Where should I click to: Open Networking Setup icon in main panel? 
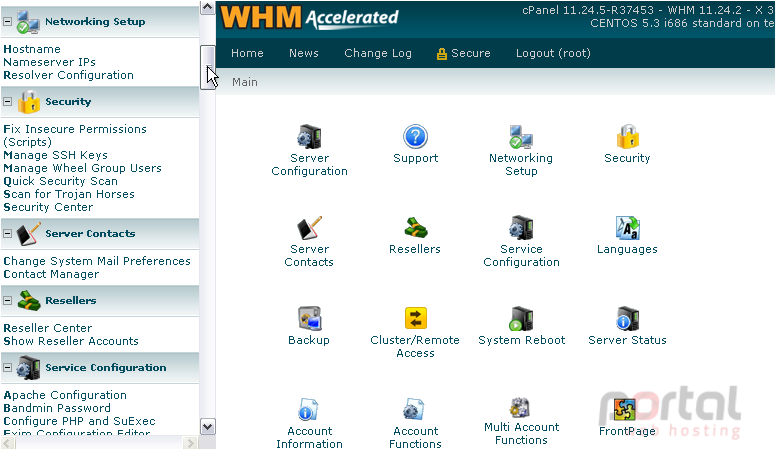pyautogui.click(x=521, y=137)
